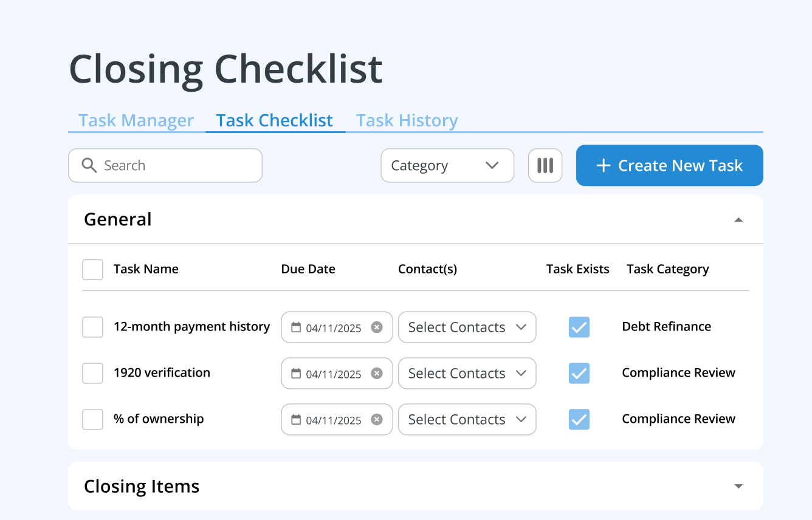
Task: Collapse the General section
Action: 738,219
